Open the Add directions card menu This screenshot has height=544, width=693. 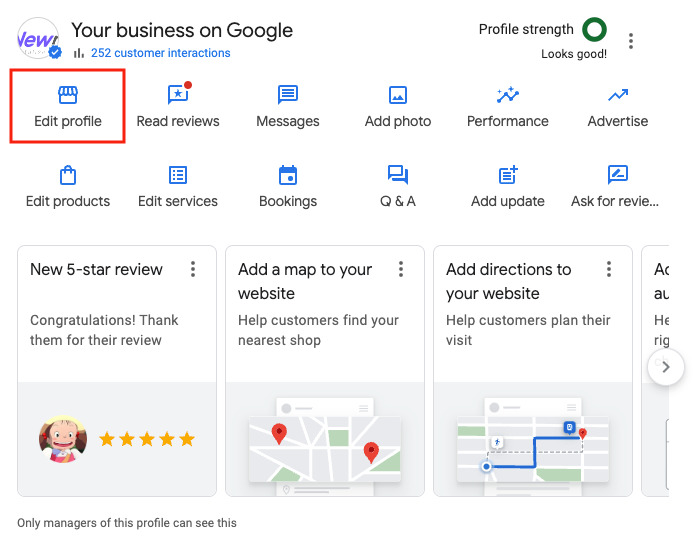[609, 269]
